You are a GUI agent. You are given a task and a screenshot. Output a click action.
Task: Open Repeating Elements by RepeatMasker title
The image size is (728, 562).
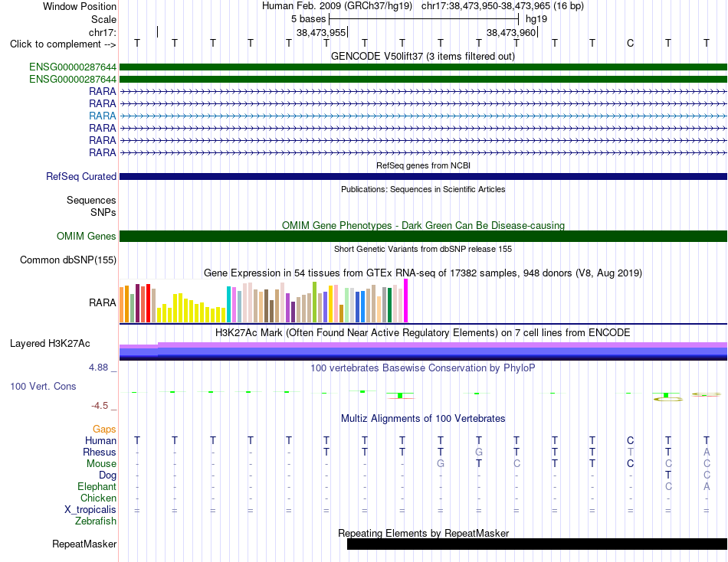(x=423, y=533)
